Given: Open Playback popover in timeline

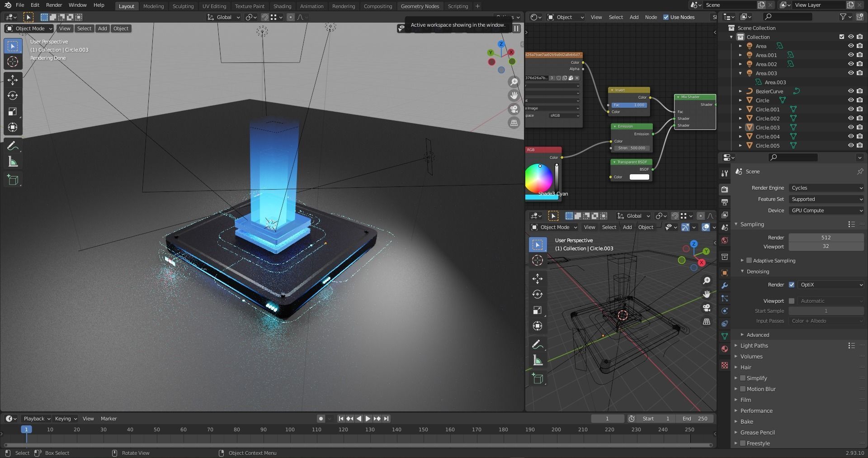Looking at the screenshot, I should (x=36, y=419).
